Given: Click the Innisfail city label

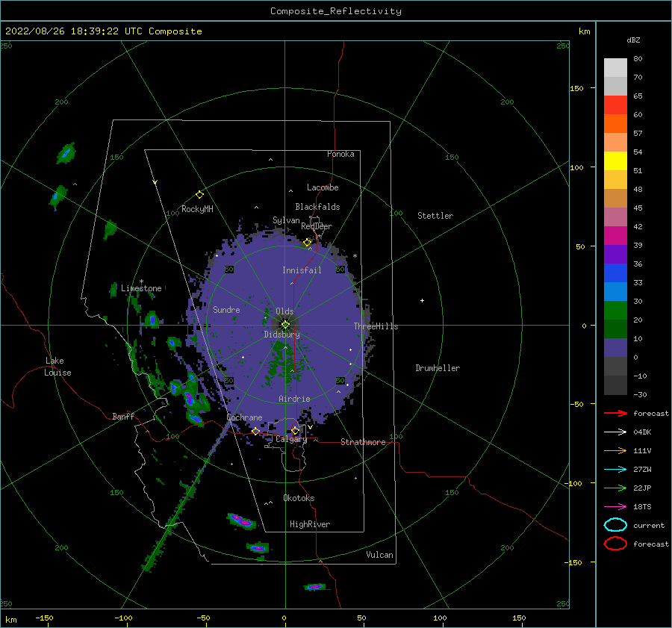Looking at the screenshot, I should click(302, 270).
